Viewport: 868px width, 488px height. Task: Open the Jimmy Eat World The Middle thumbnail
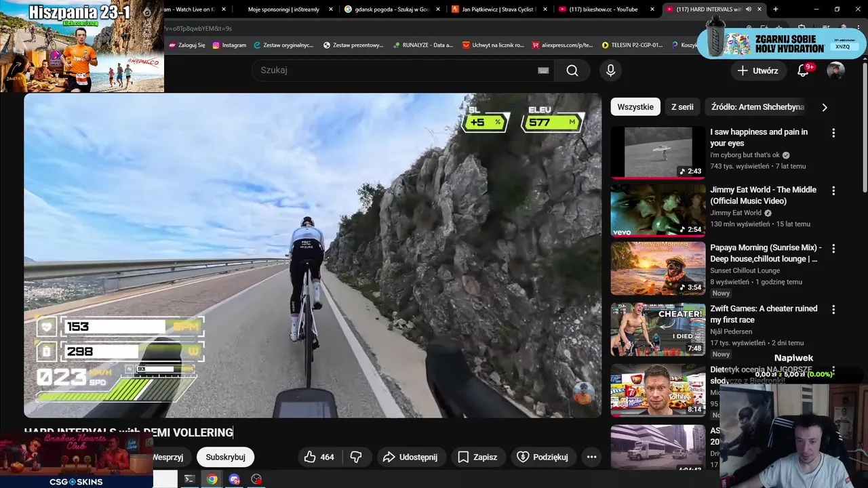click(658, 210)
